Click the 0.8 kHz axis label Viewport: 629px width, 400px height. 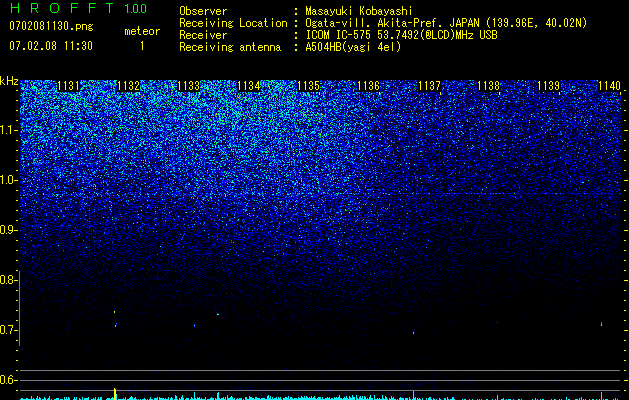tap(9, 280)
